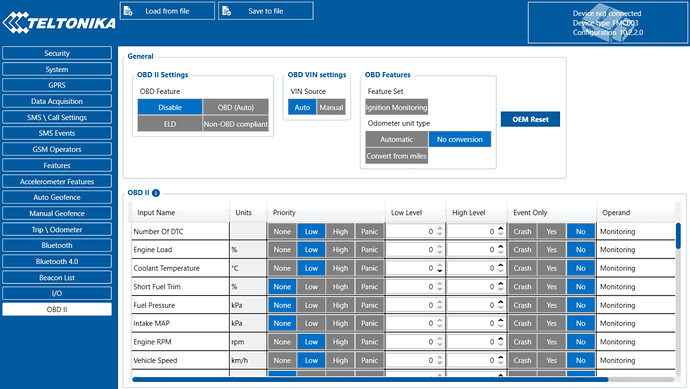Enable Ignition Monitoring feature set
The width and height of the screenshot is (690, 389).
click(396, 107)
